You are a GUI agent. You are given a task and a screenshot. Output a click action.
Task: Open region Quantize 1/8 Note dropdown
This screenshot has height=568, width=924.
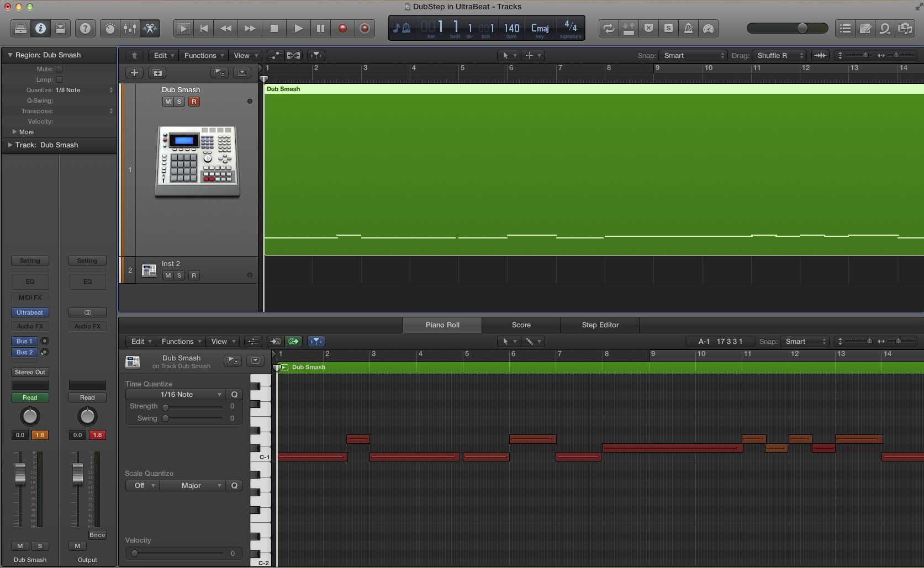point(84,90)
